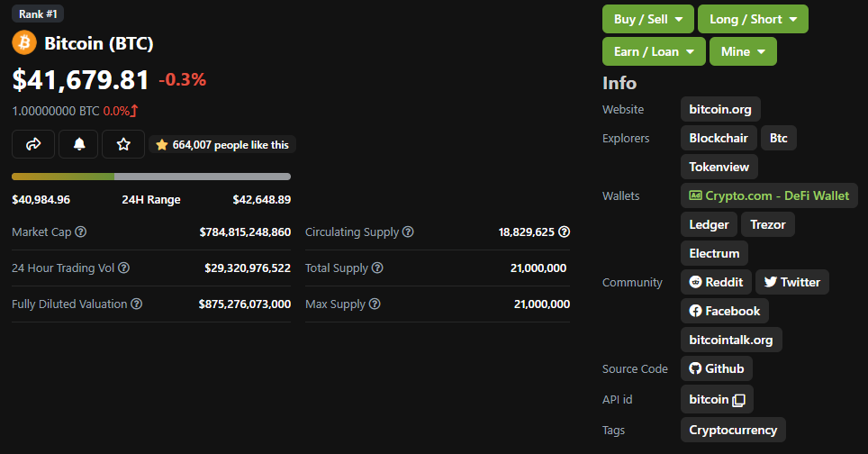Open the Github source code link
The height and width of the screenshot is (454, 868).
point(717,368)
